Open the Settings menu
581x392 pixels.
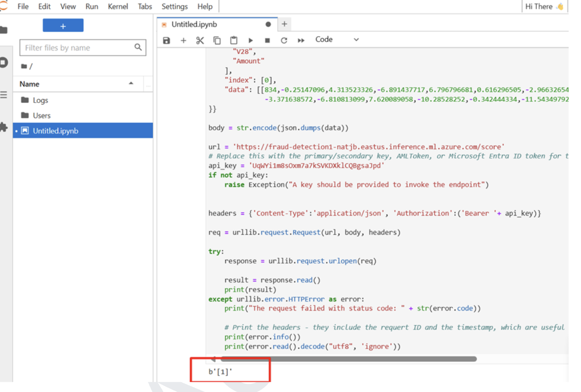(175, 6)
